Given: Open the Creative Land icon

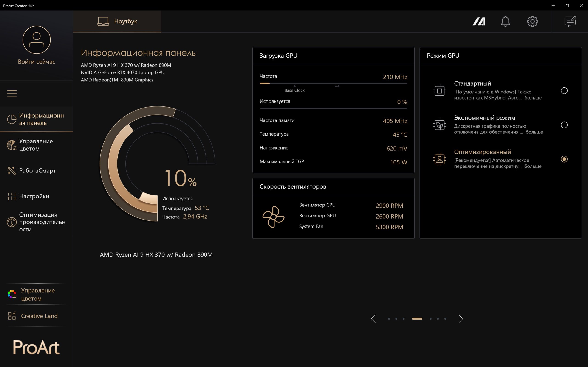Looking at the screenshot, I should coord(12,316).
